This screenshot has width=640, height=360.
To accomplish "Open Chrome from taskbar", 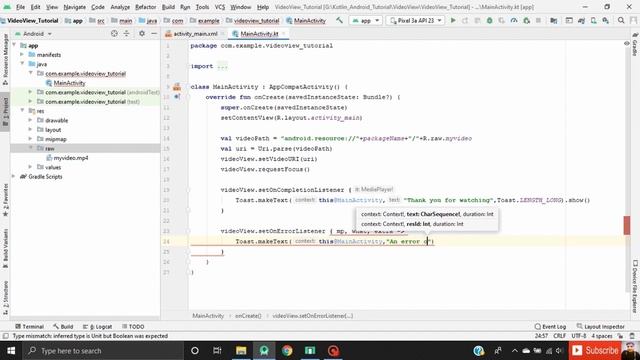I will click(287, 351).
